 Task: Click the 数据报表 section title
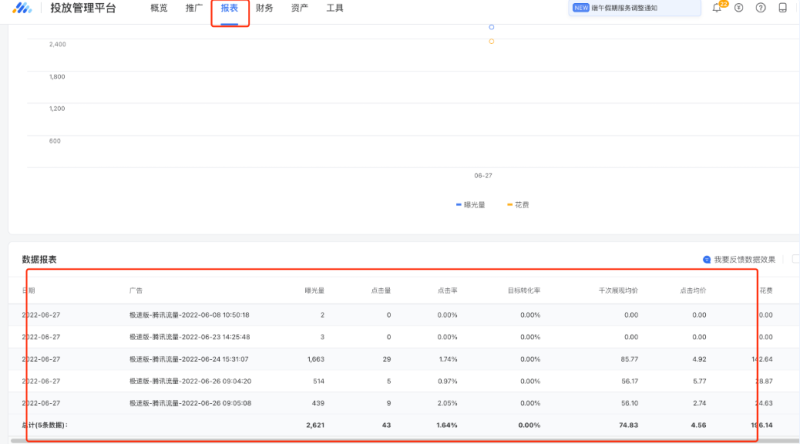pos(39,260)
